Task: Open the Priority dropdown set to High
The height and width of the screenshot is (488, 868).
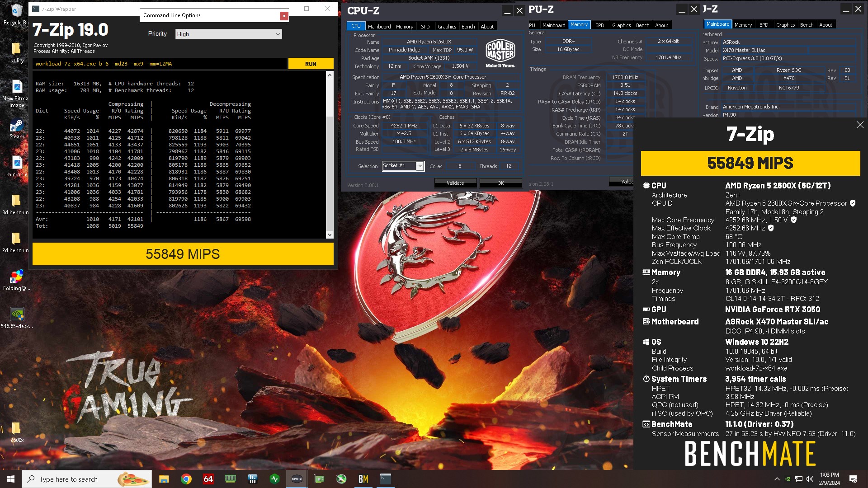Action: tap(228, 34)
